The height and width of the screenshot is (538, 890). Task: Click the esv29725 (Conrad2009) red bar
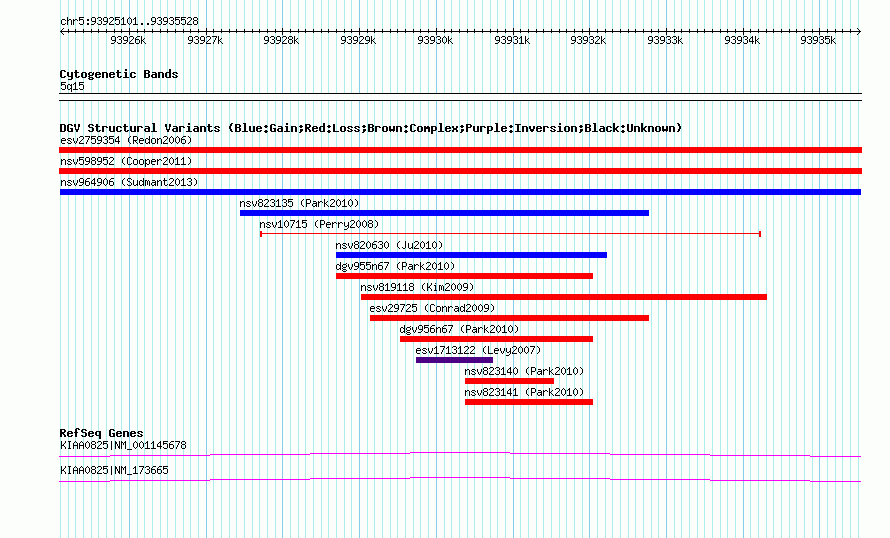[x=509, y=318]
